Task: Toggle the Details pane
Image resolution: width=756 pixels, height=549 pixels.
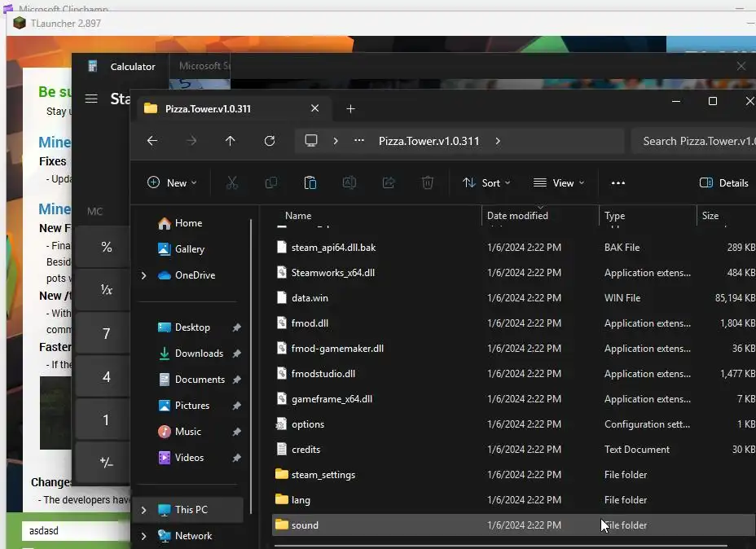Action: tap(723, 182)
